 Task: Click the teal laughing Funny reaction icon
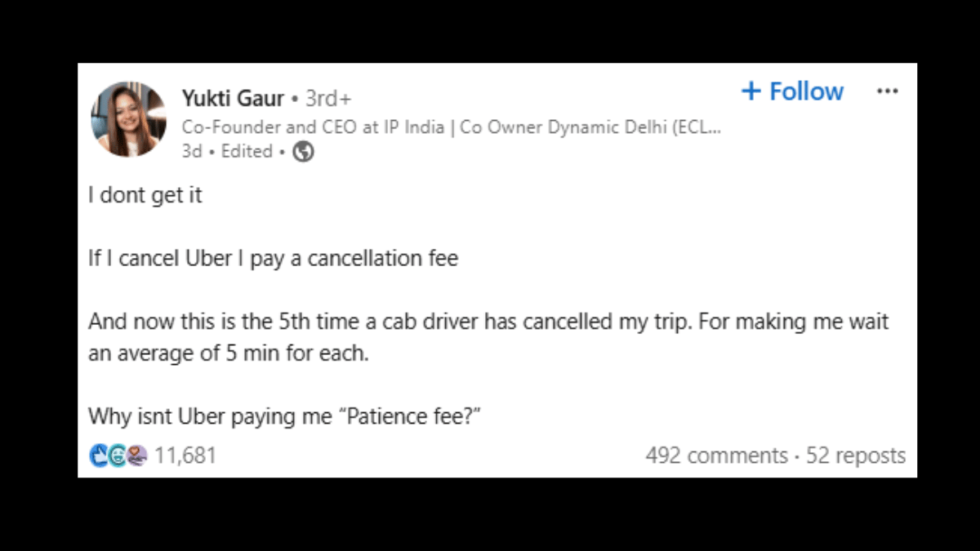click(118, 455)
